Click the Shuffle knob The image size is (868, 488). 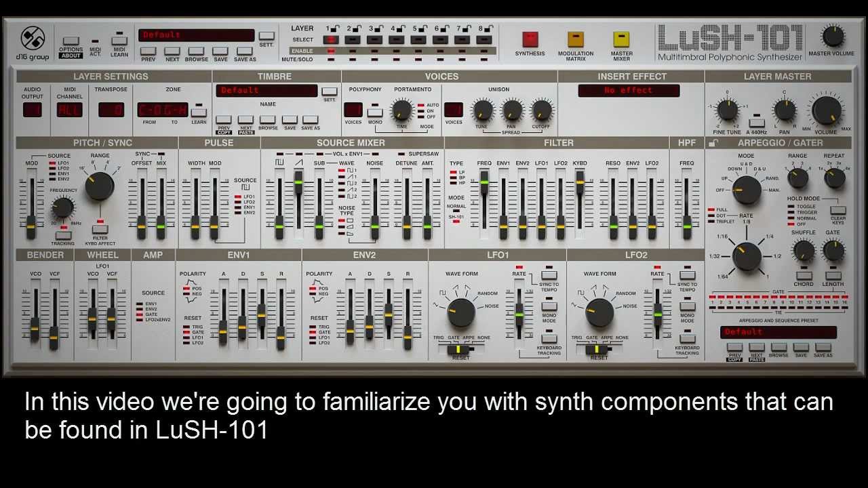click(x=804, y=251)
